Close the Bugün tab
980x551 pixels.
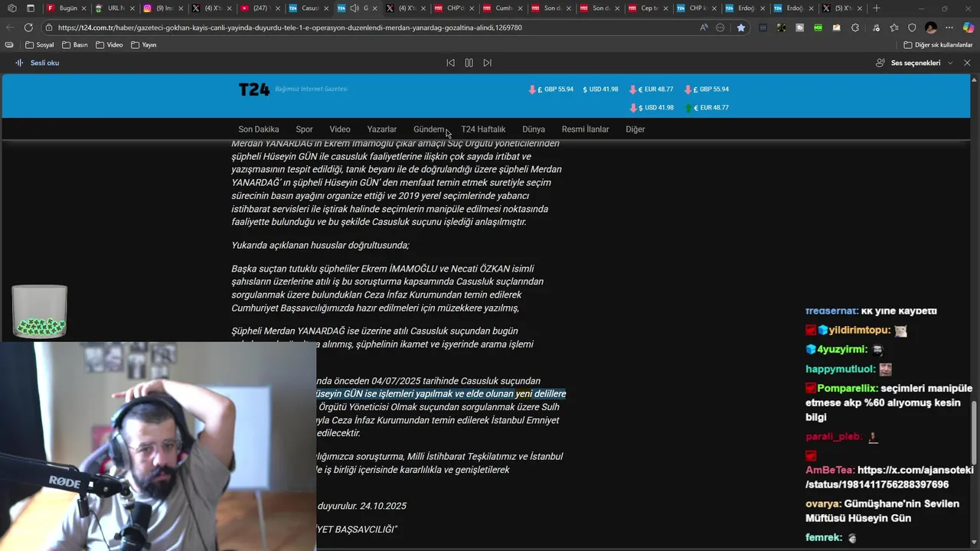coord(84,8)
